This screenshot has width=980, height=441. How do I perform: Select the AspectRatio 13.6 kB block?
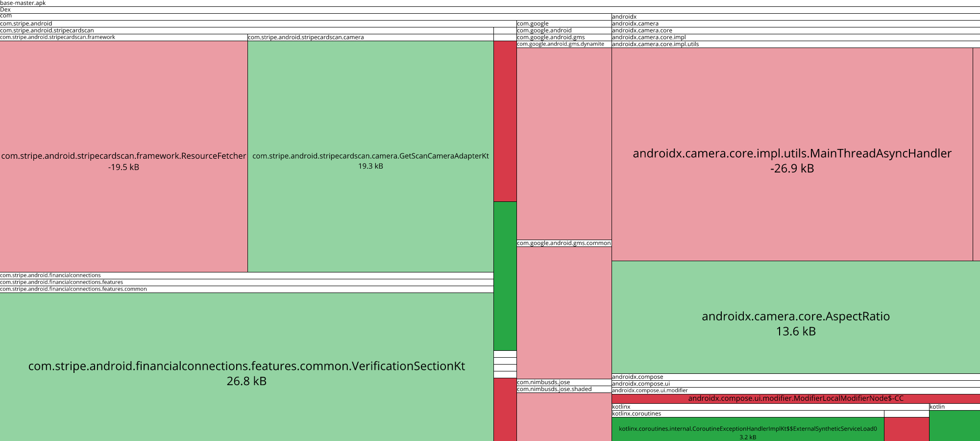[x=796, y=317]
